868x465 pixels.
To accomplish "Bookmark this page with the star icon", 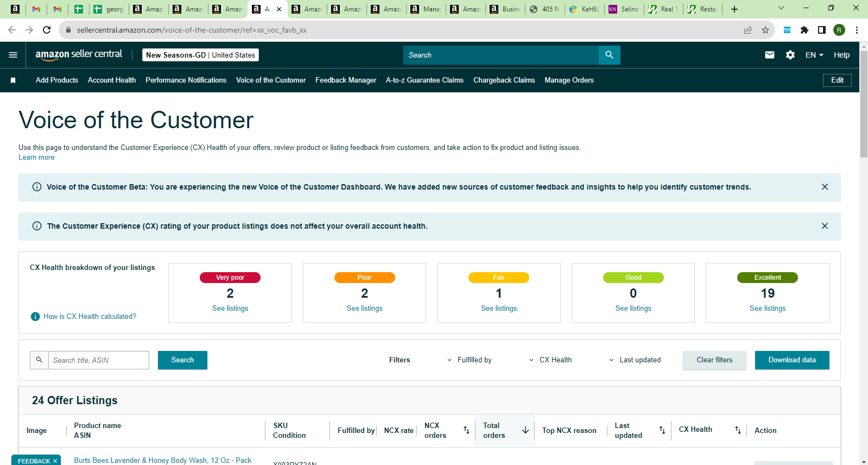I will [x=765, y=30].
